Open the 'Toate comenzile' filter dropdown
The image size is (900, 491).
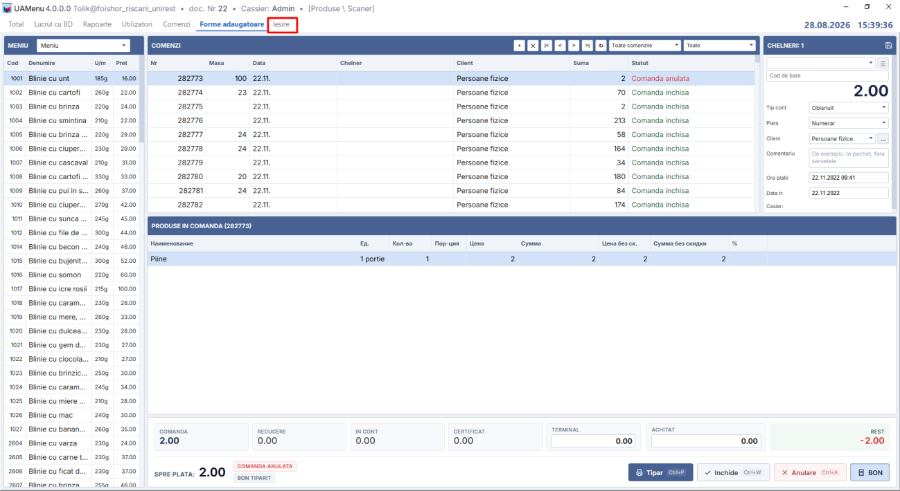[644, 45]
